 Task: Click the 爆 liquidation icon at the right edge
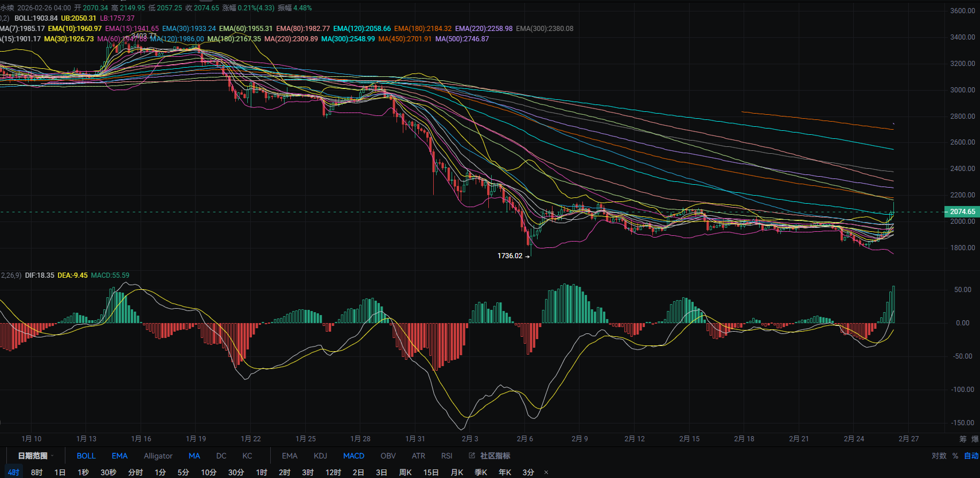pyautogui.click(x=975, y=439)
